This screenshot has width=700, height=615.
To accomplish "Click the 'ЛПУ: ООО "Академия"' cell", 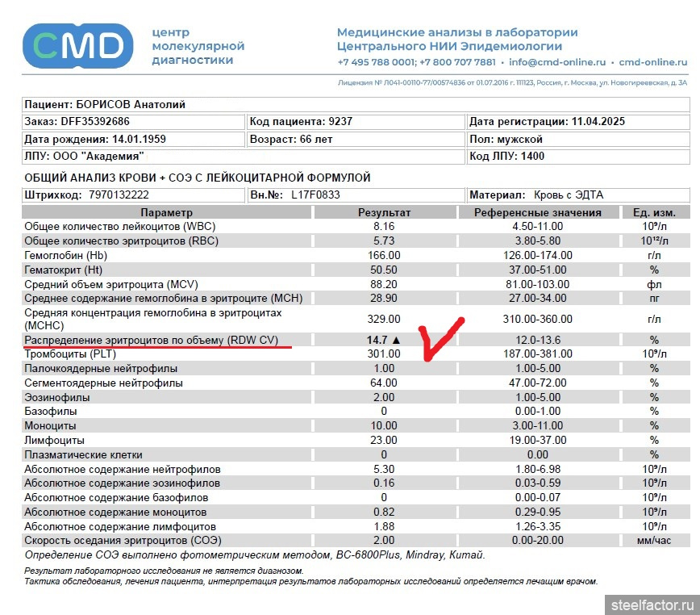I will tap(244, 157).
